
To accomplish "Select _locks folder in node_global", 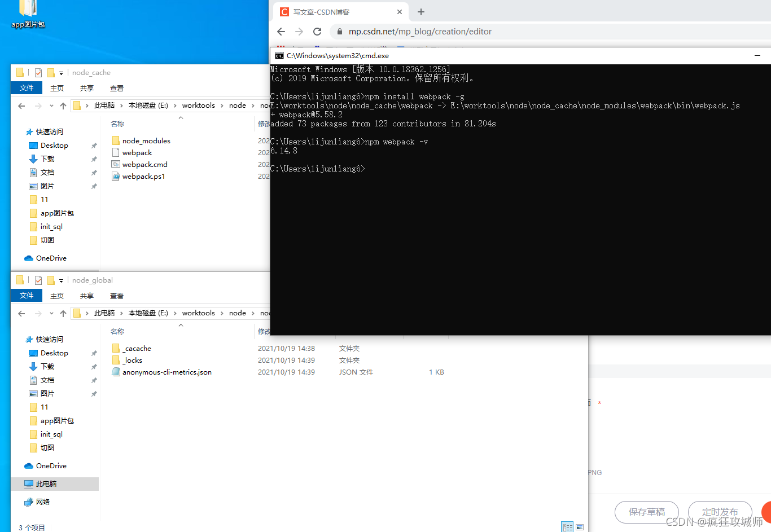I will pyautogui.click(x=133, y=360).
